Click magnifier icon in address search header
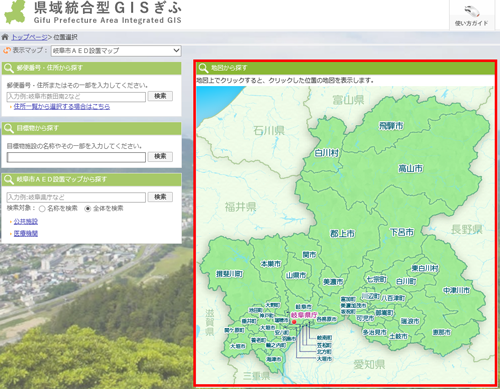This screenshot has height=389, width=500. pyautogui.click(x=9, y=68)
